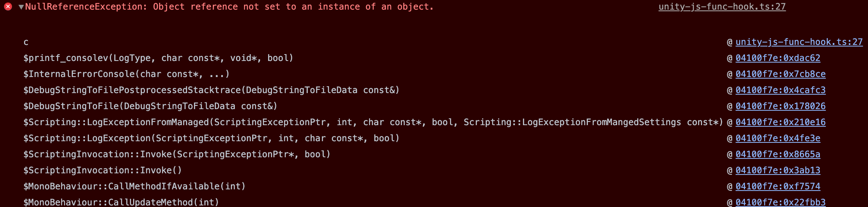Screen dimensions: 868x207
Task: Click the 04100f7e:0x3ab13 link
Action: [x=777, y=170]
